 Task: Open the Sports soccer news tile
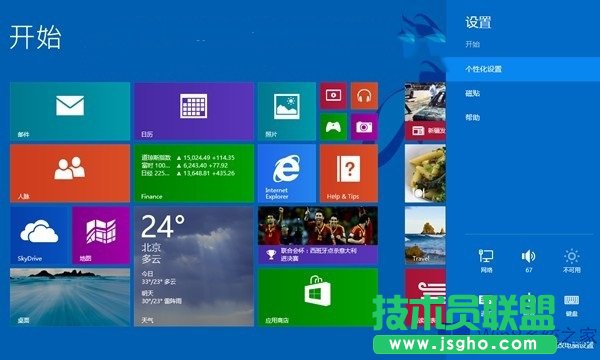tap(318, 235)
